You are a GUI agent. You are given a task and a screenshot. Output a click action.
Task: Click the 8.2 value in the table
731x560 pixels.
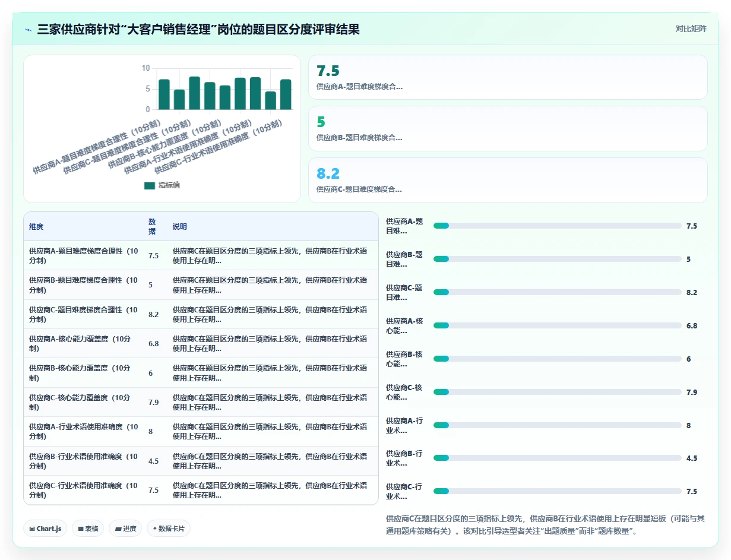(x=154, y=315)
